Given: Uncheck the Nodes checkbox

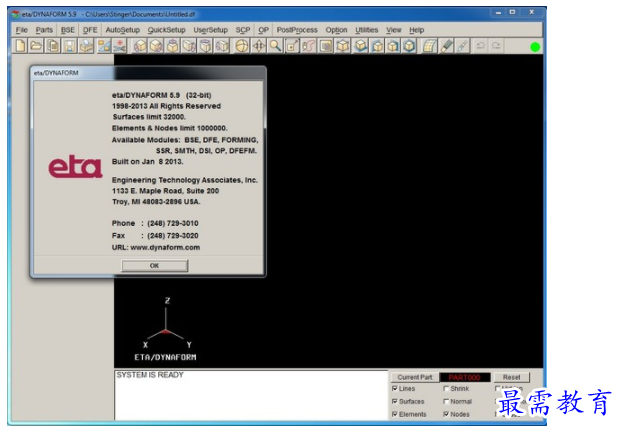Looking at the screenshot, I should (x=446, y=414).
